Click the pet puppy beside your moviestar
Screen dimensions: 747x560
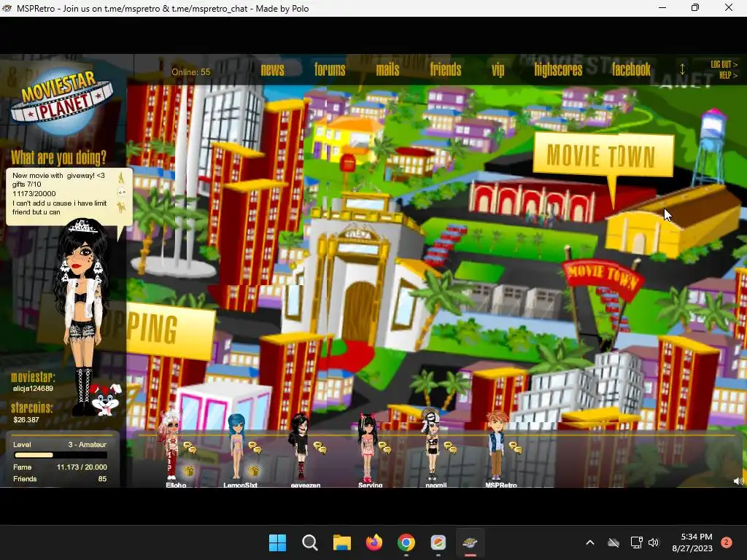(106, 399)
